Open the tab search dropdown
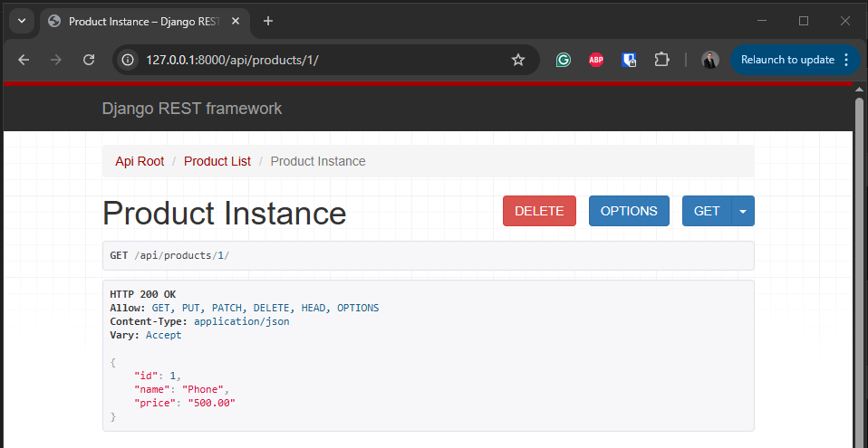This screenshot has height=448, width=868. (22, 21)
